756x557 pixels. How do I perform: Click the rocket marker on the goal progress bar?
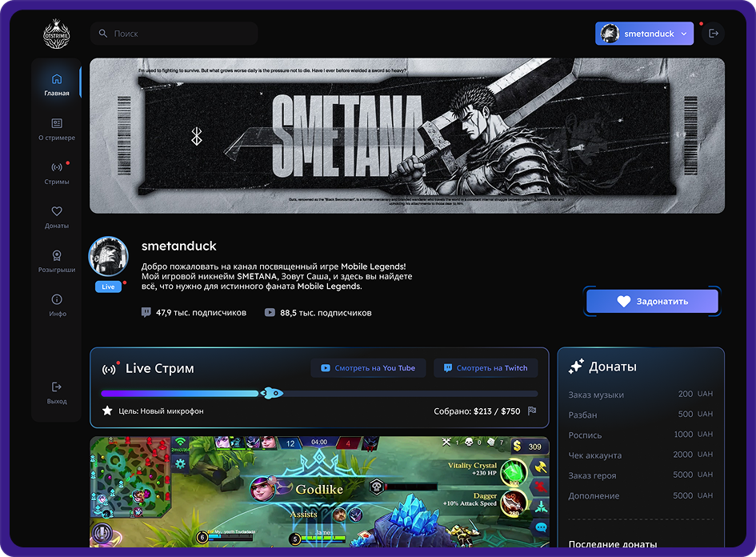tap(272, 393)
